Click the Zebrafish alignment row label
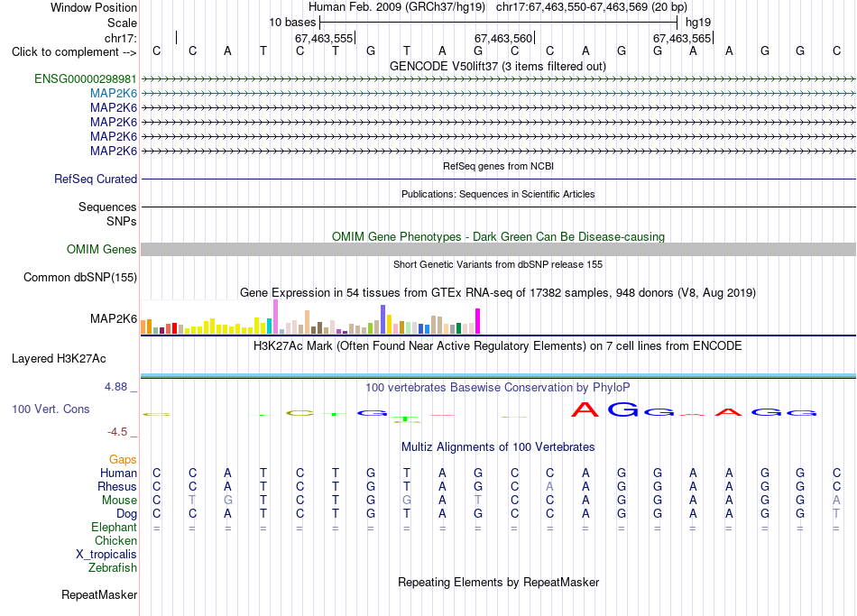 pyautogui.click(x=113, y=568)
